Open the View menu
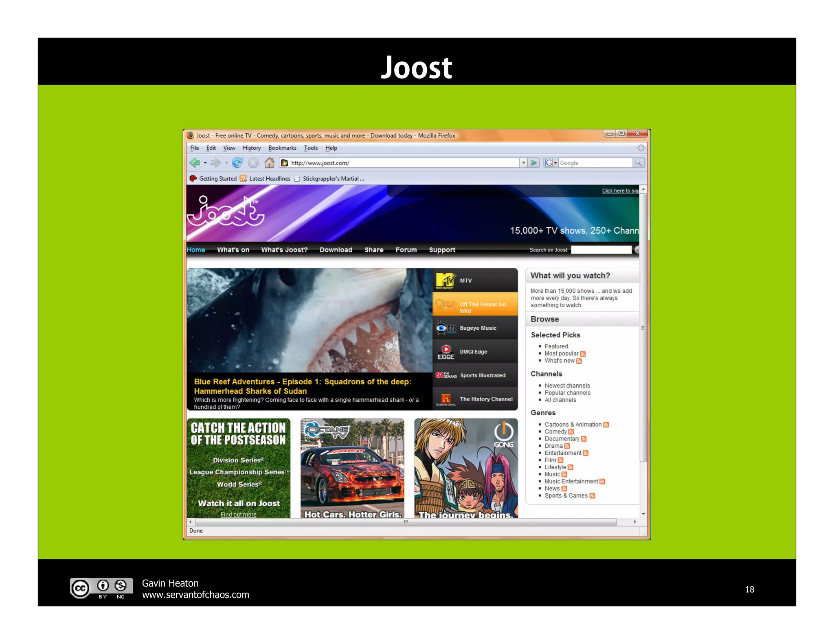 tap(229, 148)
